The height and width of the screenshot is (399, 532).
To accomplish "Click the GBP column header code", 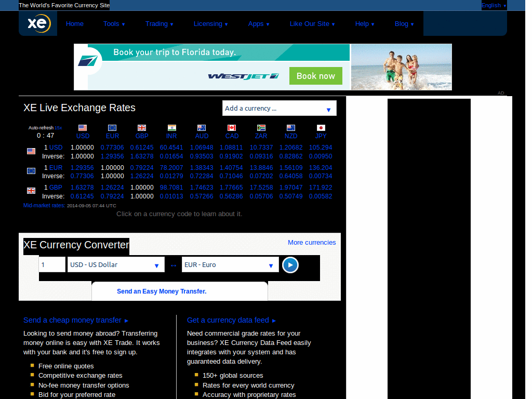I will 142,136.
